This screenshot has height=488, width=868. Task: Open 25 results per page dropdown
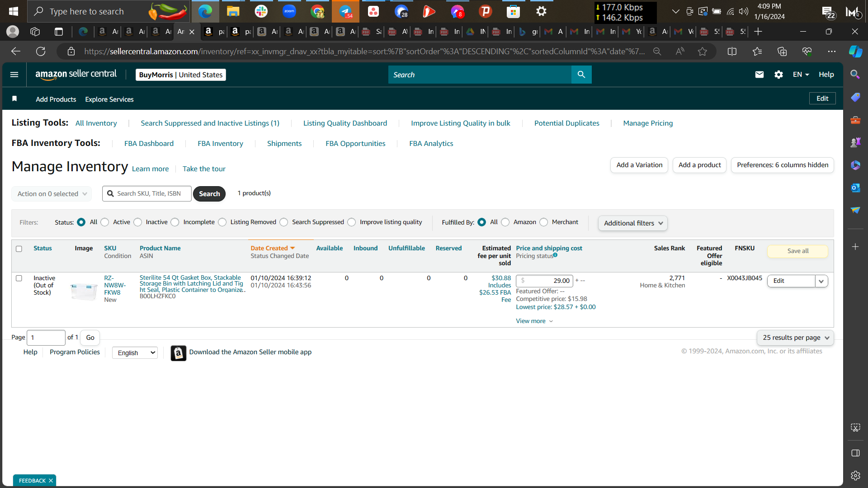click(796, 338)
